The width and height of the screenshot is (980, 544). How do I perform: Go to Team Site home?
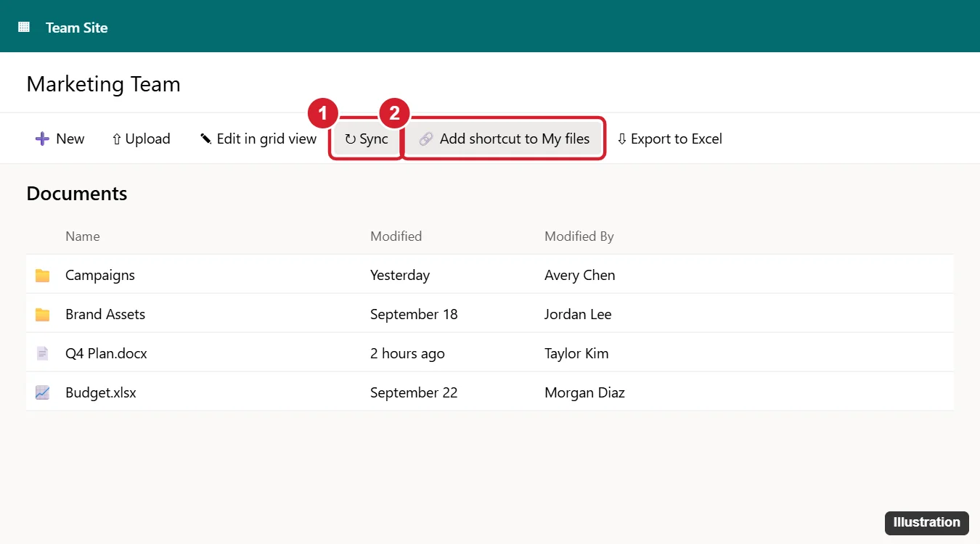point(77,28)
